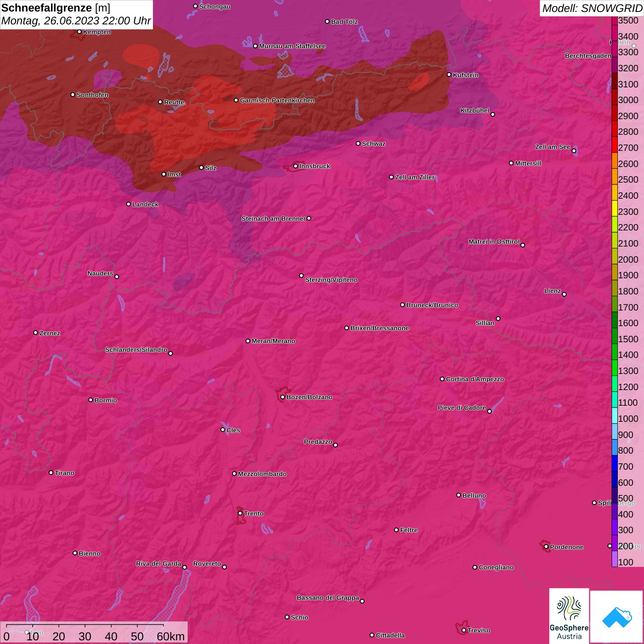Click the Nauders location dot
Viewport: 644px width, 644px height.
click(117, 277)
